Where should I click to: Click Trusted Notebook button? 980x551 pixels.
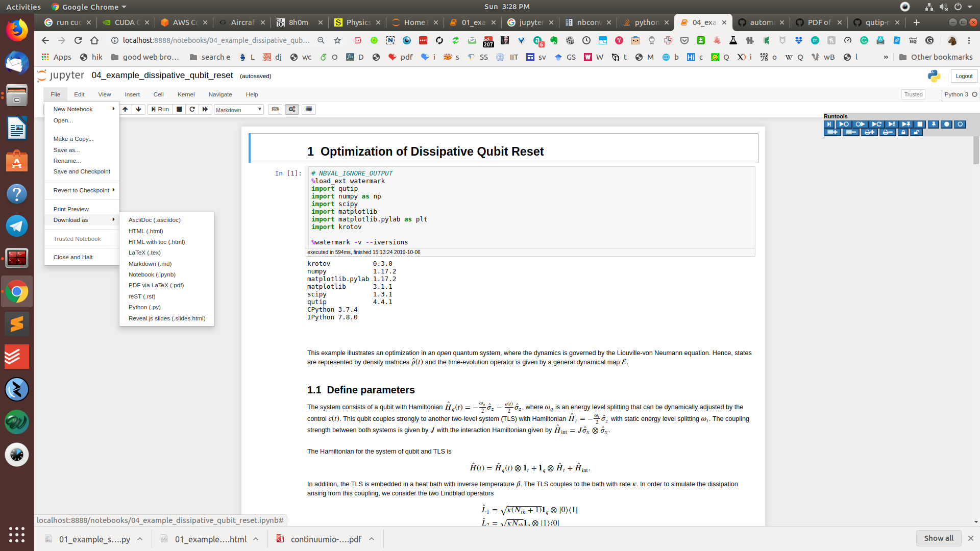pos(76,239)
